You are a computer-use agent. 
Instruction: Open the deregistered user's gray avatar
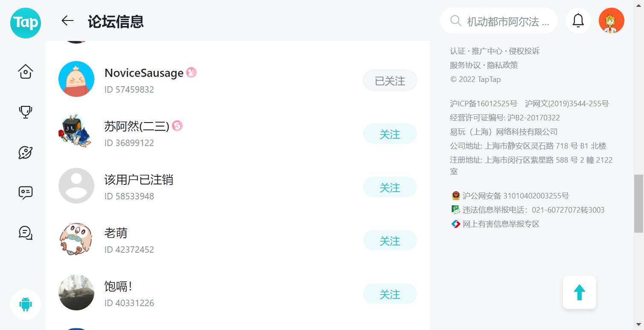pyautogui.click(x=76, y=186)
